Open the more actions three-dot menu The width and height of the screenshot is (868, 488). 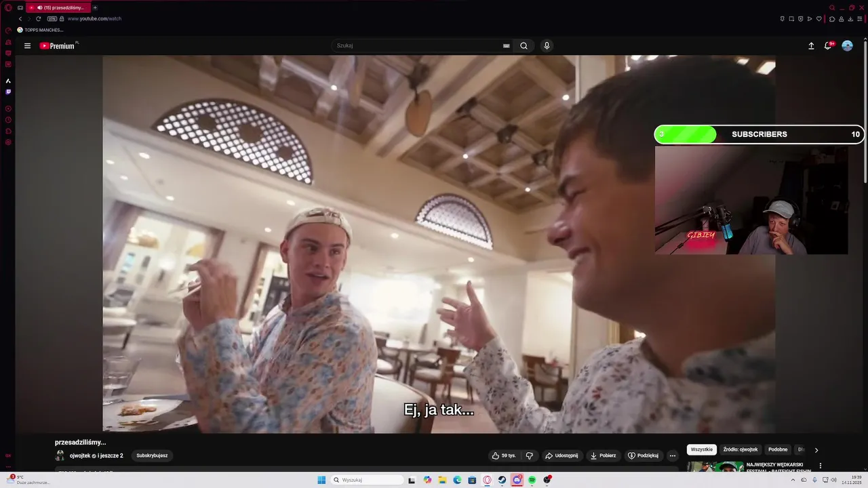[673, 455]
